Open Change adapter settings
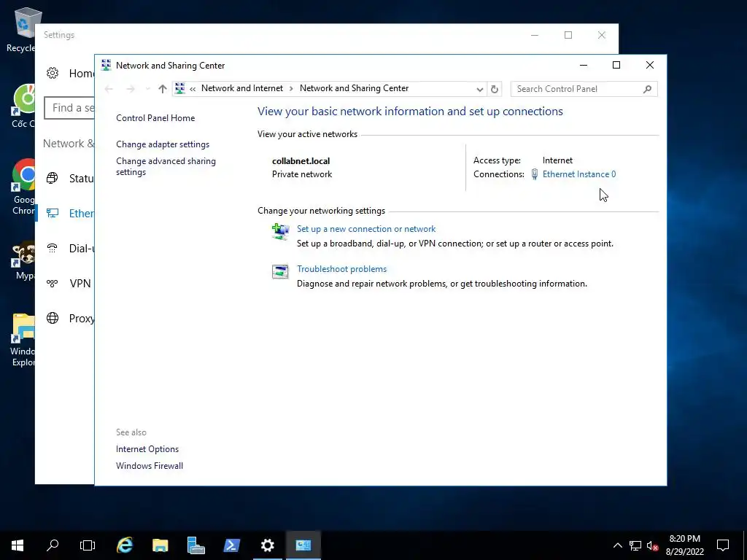Image resolution: width=747 pixels, height=560 pixels. (163, 144)
